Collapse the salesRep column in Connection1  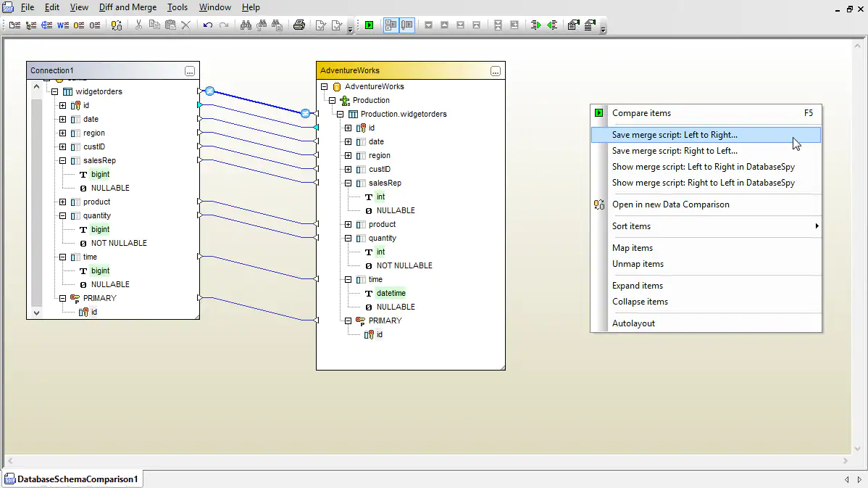(x=62, y=161)
